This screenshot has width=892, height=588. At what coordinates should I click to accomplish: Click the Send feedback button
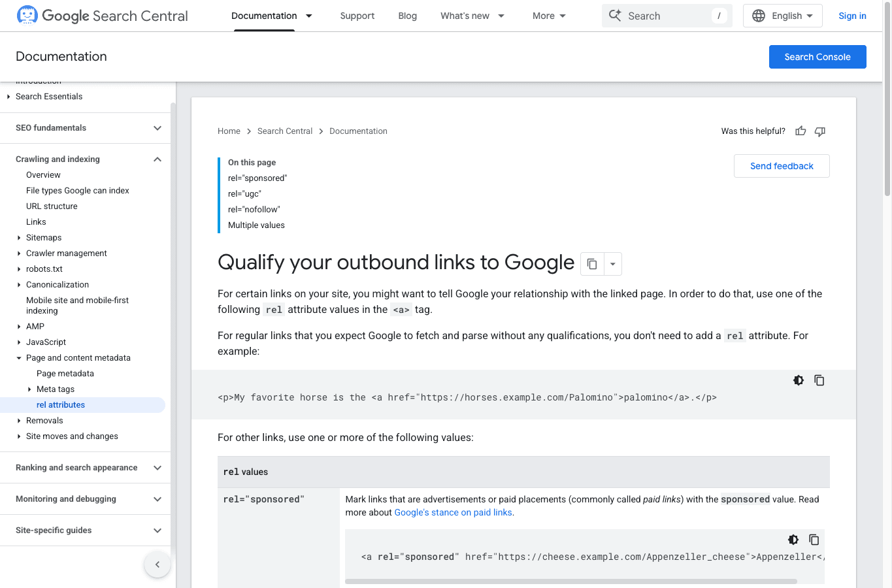pyautogui.click(x=782, y=166)
